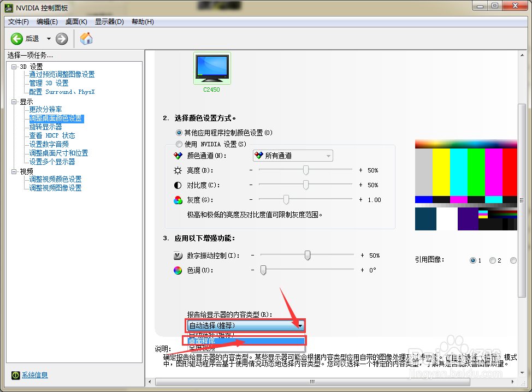Select the C2450 monitor icon
The image size is (532, 392).
pyautogui.click(x=212, y=68)
